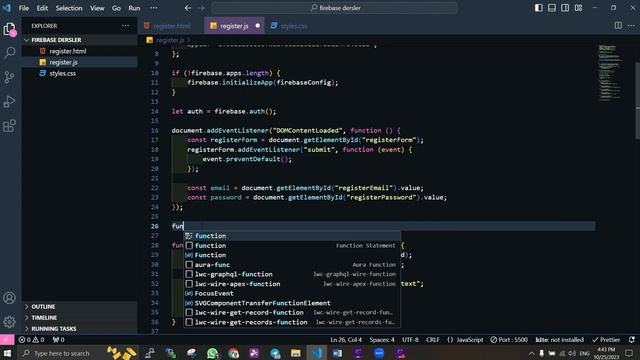The width and height of the screenshot is (640, 360).
Task: Open the Run menu
Action: pyautogui.click(x=134, y=8)
